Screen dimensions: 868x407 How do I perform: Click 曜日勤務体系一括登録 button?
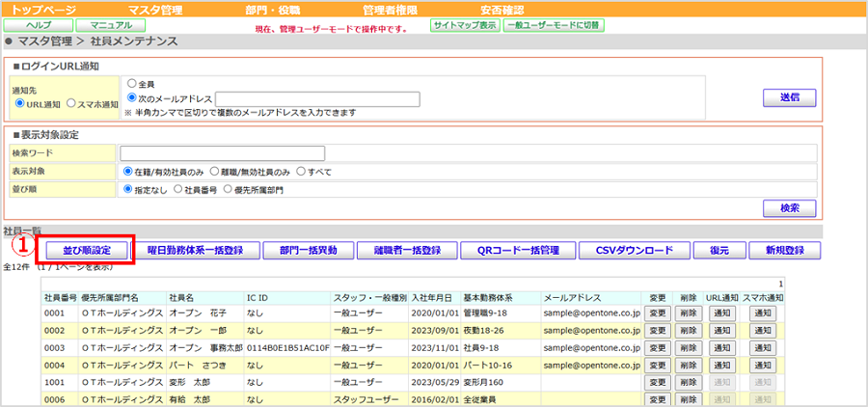[x=196, y=251]
